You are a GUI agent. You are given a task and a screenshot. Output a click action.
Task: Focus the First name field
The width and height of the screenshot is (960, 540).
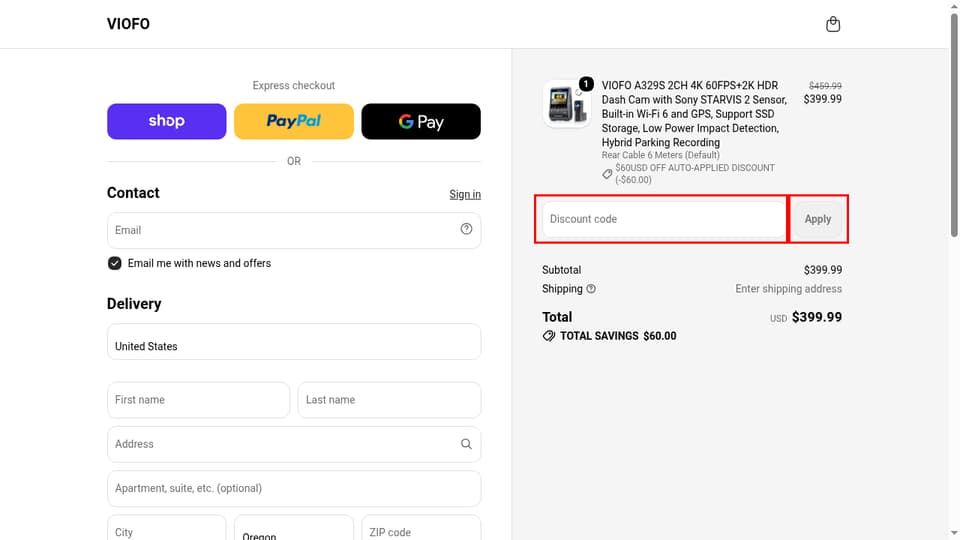point(198,400)
